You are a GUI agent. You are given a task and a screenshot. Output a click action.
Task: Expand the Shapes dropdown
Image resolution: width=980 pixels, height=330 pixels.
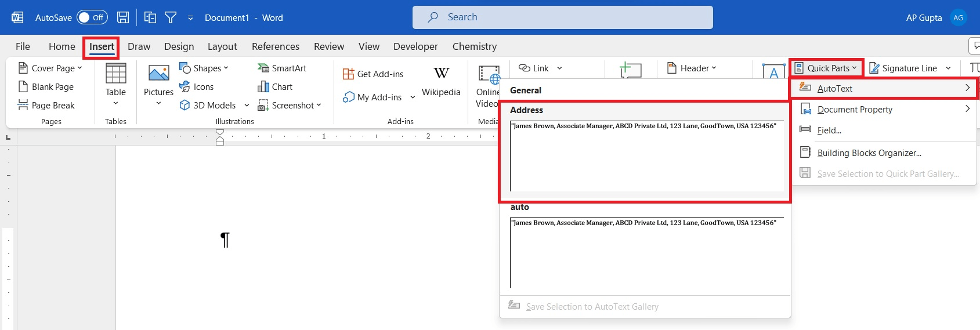coord(204,68)
